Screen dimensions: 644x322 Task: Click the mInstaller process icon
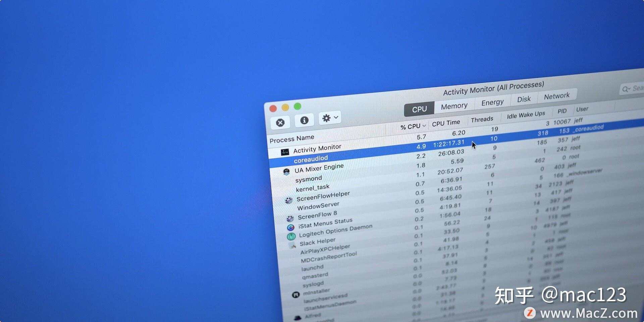[296, 295]
